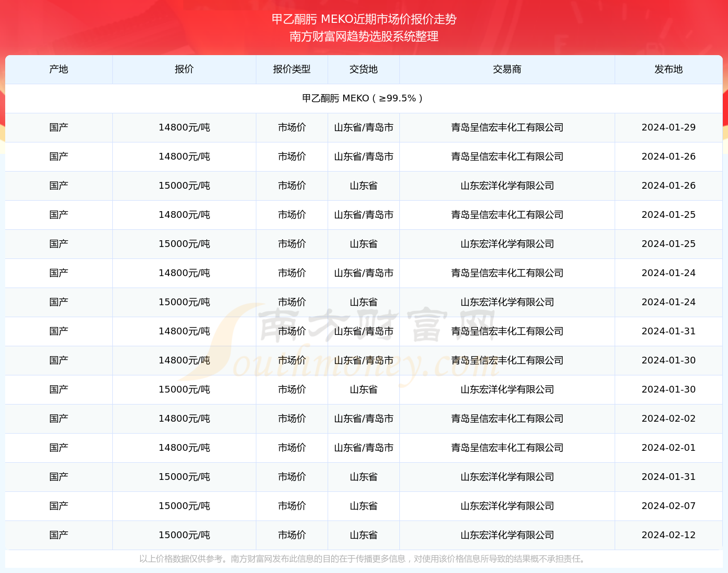Click the 14800元/吨 price dated 2024-01-30
The height and width of the screenshot is (573, 728).
(184, 360)
